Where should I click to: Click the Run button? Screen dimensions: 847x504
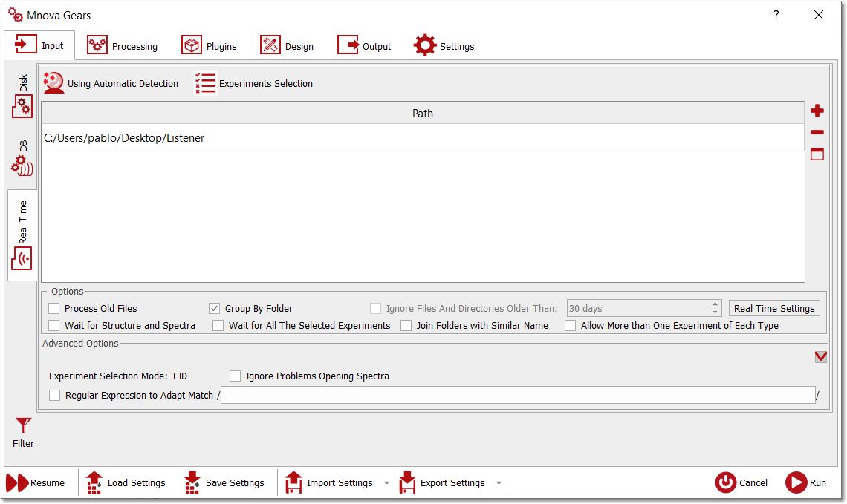(805, 483)
